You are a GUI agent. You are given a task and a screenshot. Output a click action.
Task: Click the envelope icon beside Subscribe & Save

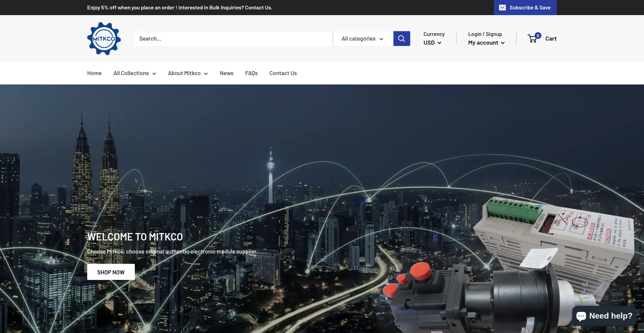[502, 8]
